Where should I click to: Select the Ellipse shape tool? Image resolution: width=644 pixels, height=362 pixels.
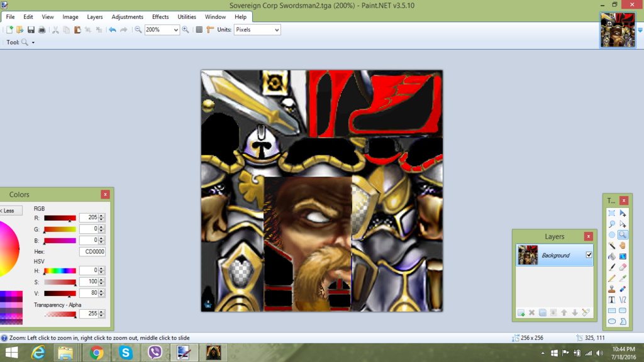point(612,321)
